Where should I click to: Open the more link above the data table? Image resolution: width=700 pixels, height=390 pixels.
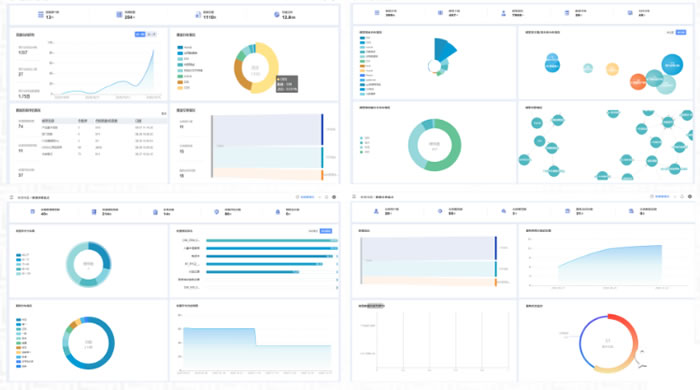point(163,113)
